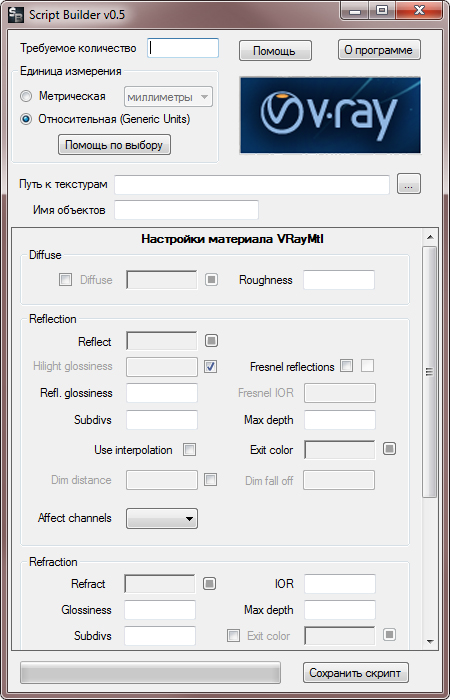
Task: Click the vertical scrollbar thumb
Action: tap(430, 371)
